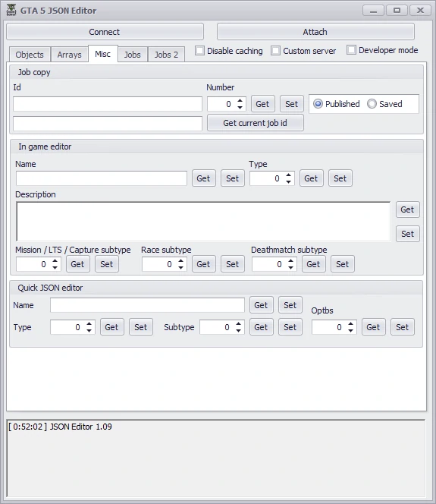Viewport: 436px width, 504px height.
Task: Increase the Optbs spinner value
Action: (x=350, y=324)
